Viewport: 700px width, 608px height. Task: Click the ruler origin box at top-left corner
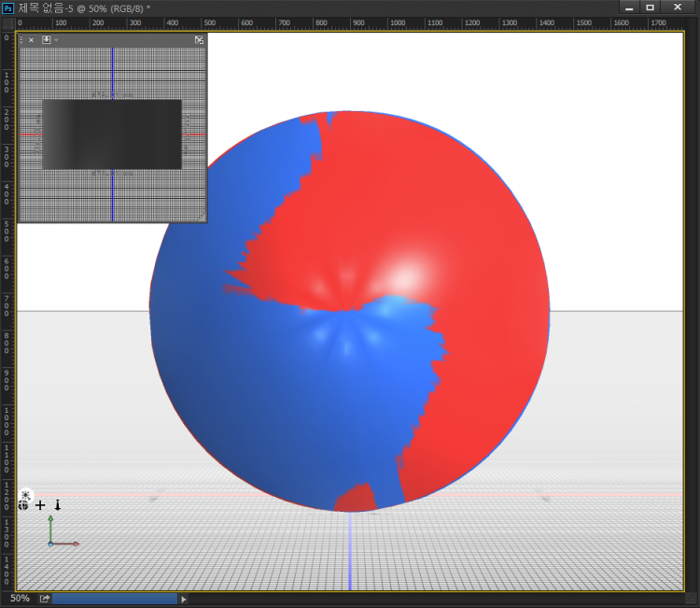[x=7, y=22]
